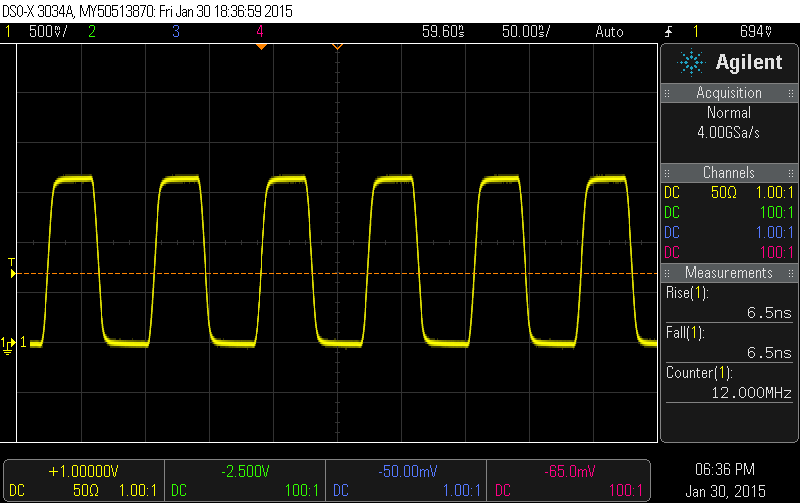The image size is (800, 503).
Task: Click the Agilent brand name text
Action: (x=749, y=62)
